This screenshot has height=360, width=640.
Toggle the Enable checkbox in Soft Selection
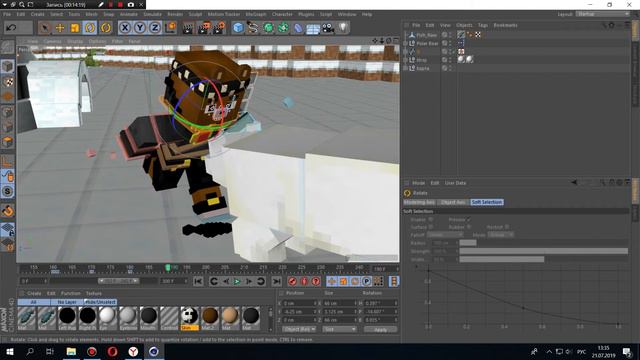[x=431, y=220]
